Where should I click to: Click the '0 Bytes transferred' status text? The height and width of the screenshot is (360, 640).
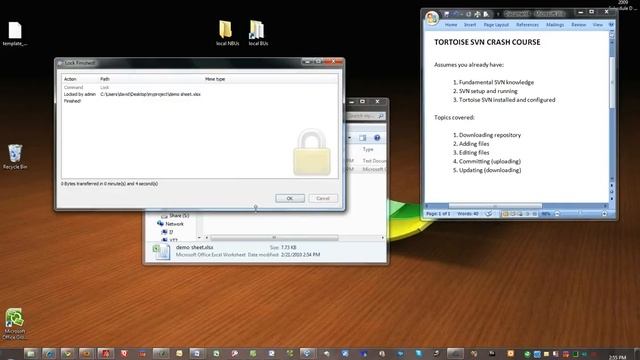click(x=109, y=184)
